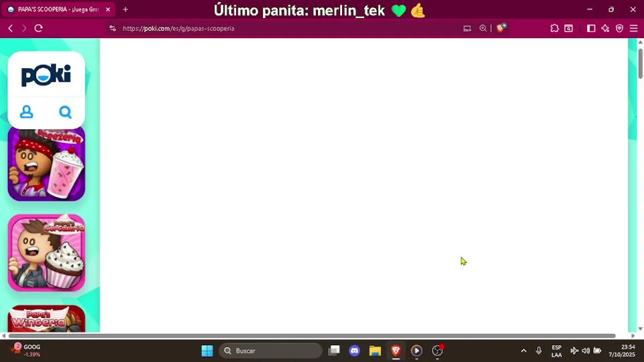Click the screen cast icon in the address bar

click(x=467, y=29)
